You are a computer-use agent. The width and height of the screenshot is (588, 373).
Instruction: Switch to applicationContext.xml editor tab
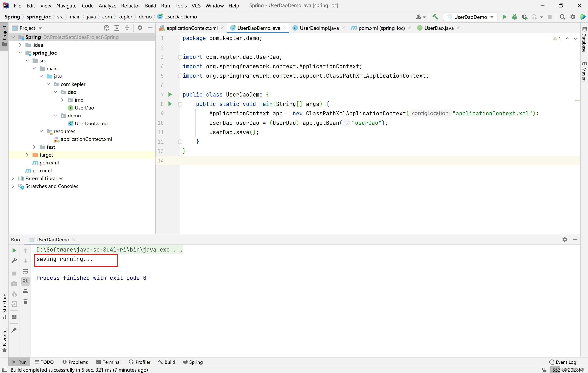click(x=192, y=28)
